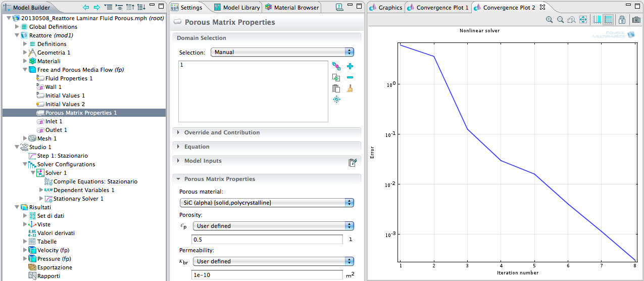The image size is (644, 281).
Task: Toggle the lock plot window icon
Action: click(x=622, y=20)
